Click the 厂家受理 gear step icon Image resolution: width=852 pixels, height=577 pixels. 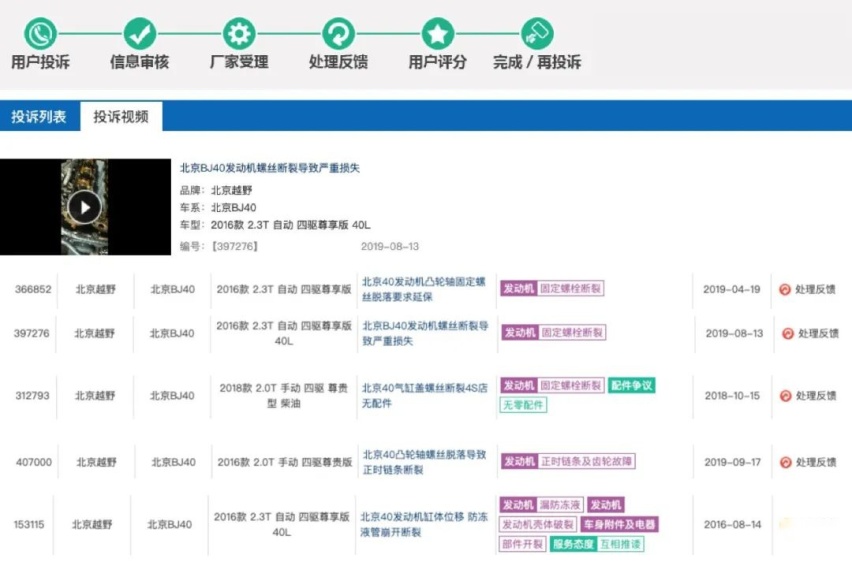point(239,34)
